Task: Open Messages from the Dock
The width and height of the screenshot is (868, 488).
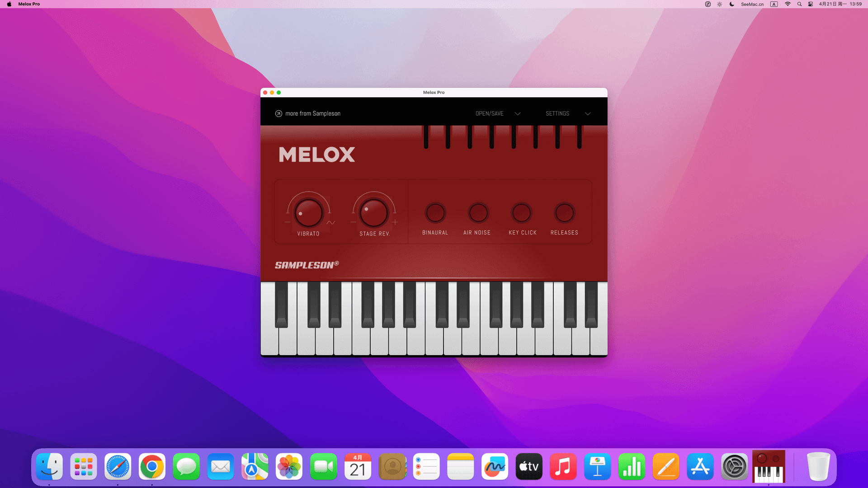Action: (186, 466)
